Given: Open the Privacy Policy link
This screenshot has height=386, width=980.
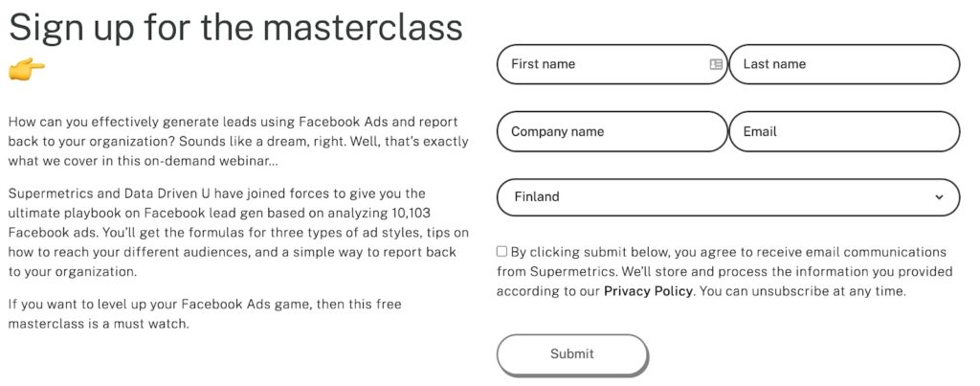Looking at the screenshot, I should (648, 291).
